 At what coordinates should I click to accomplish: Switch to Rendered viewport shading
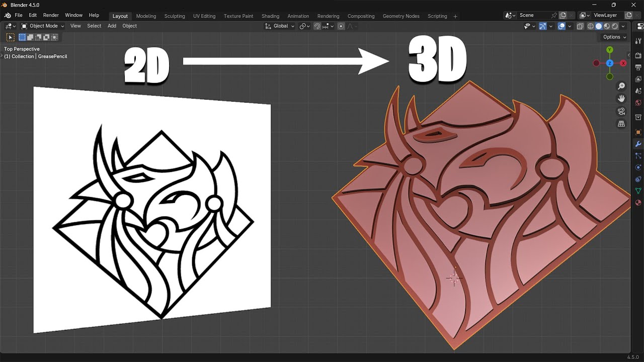(x=615, y=26)
